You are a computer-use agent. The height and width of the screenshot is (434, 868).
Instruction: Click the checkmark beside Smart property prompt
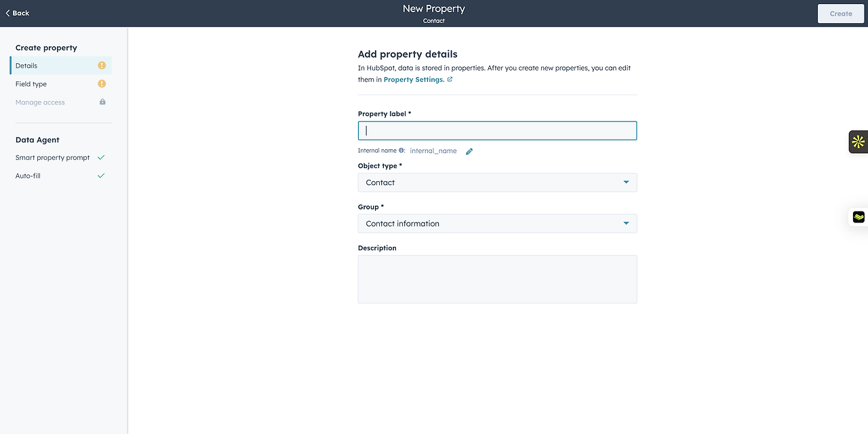click(101, 157)
